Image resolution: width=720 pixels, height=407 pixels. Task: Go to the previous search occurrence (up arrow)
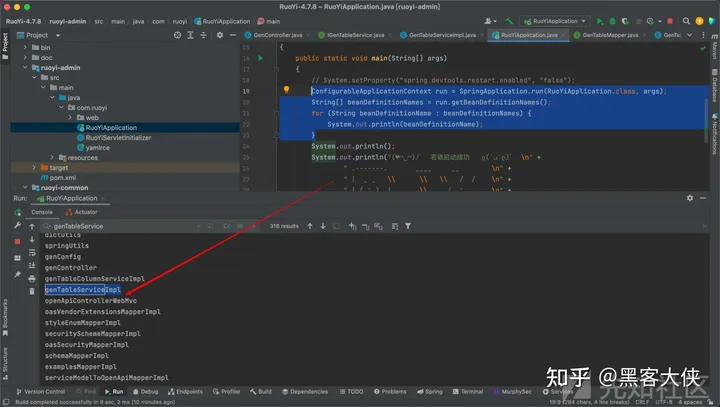click(x=310, y=226)
